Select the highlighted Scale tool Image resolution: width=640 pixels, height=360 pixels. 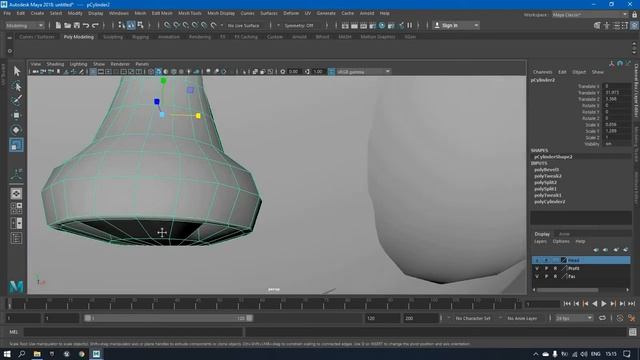pyautogui.click(x=16, y=145)
